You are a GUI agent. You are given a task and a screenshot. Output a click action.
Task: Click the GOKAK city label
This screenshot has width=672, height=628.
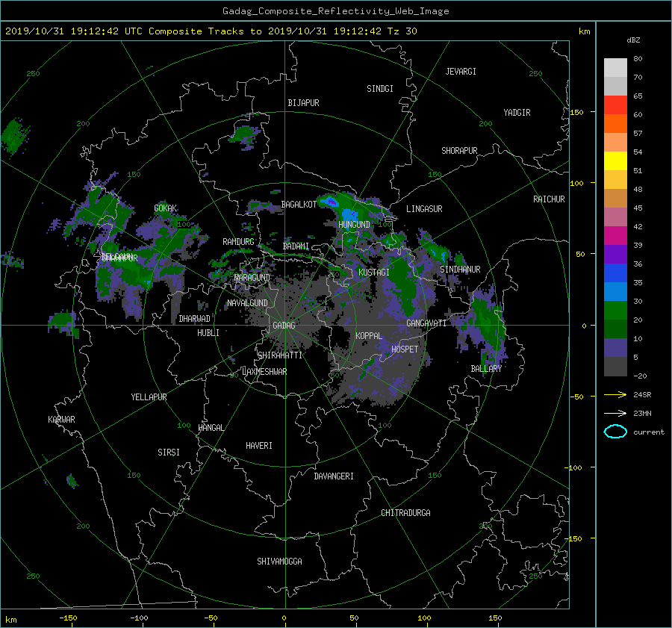click(166, 208)
